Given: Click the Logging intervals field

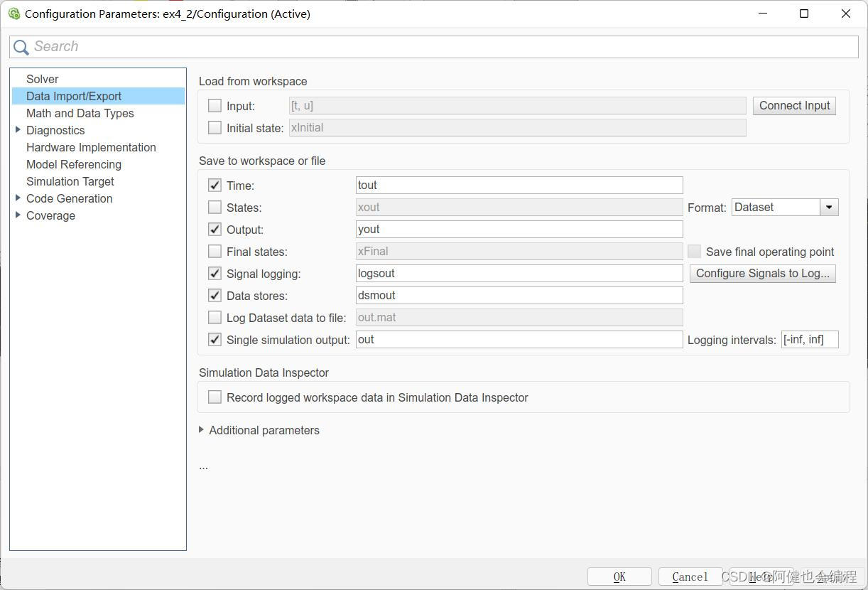Looking at the screenshot, I should click(x=810, y=339).
